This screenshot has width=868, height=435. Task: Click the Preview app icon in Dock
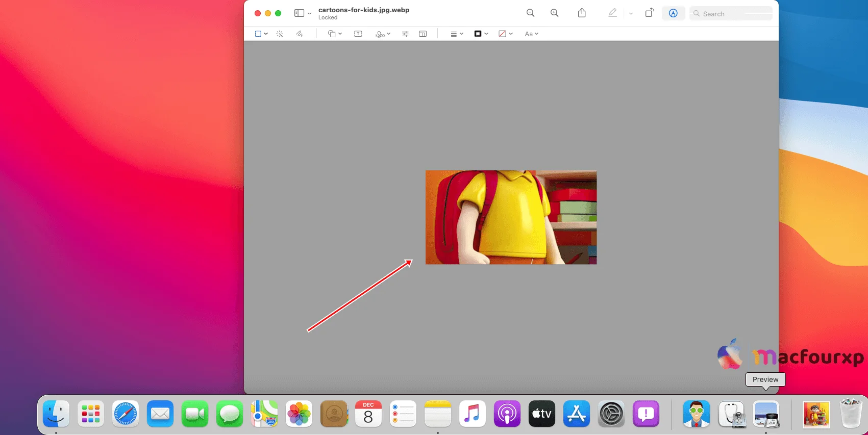[x=766, y=414]
